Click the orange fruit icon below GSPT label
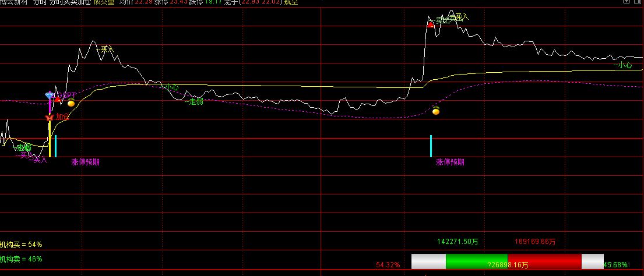This screenshot has height=276, width=644. click(x=71, y=102)
